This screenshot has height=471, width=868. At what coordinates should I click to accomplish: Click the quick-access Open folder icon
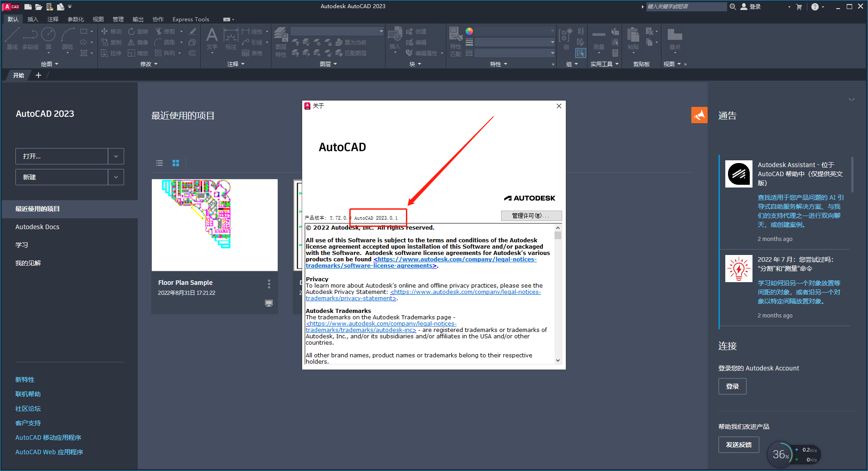click(x=39, y=6)
